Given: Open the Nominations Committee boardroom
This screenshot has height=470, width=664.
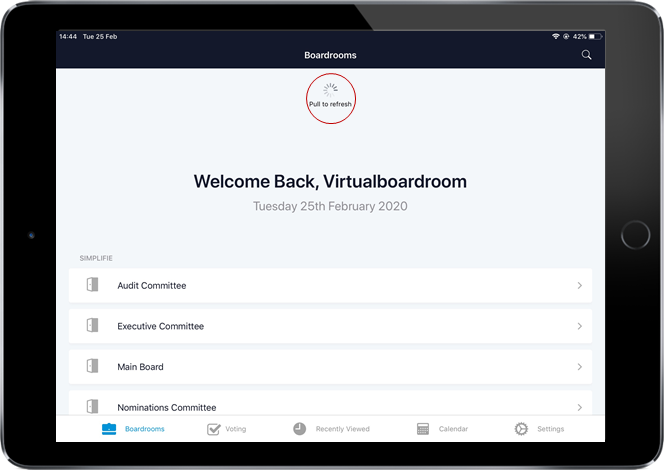Looking at the screenshot, I should pos(330,403).
